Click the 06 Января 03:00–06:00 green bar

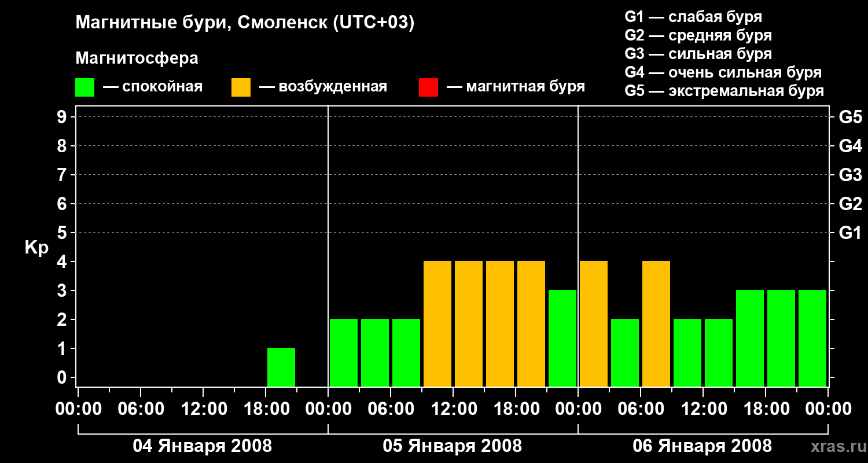(625, 352)
